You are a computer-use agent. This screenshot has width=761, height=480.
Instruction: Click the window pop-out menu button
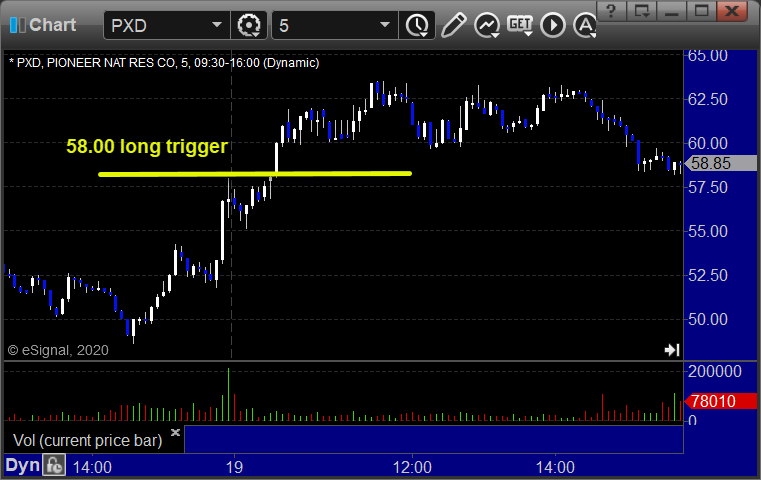641,11
